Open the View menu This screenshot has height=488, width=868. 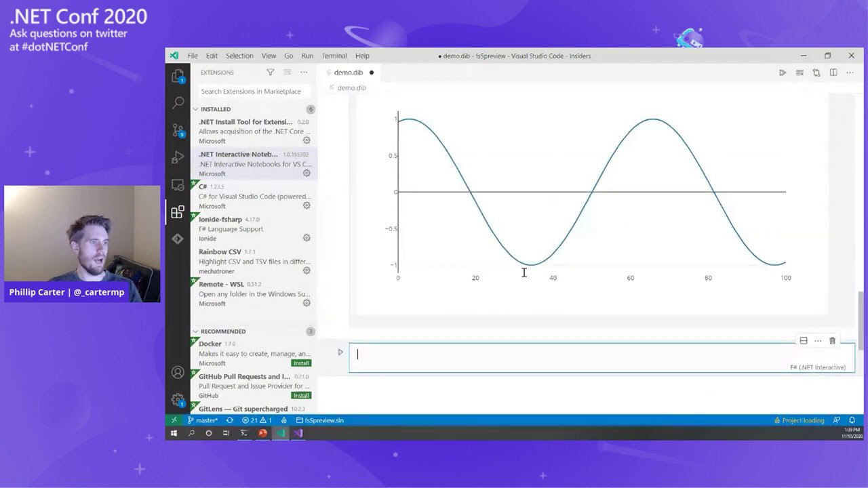tap(269, 56)
